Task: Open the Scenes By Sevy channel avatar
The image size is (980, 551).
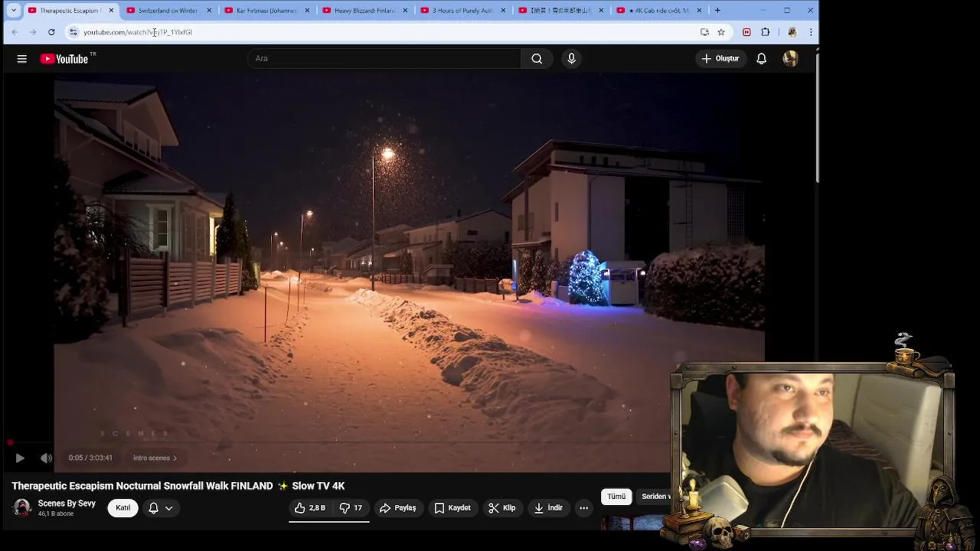Action: pos(22,507)
